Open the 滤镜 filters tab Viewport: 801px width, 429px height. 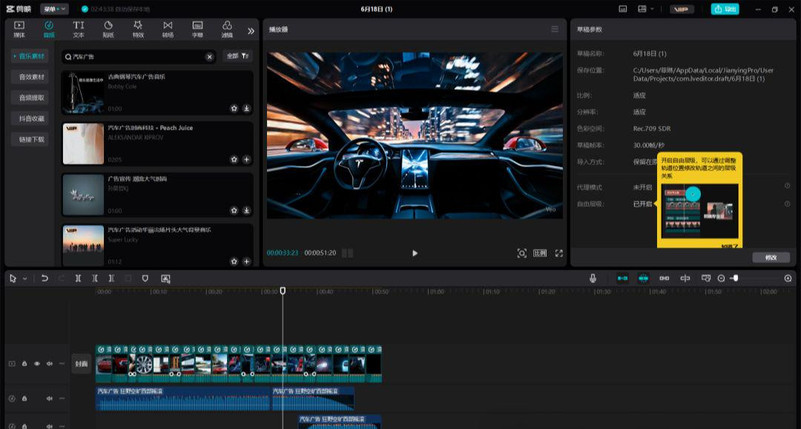click(227, 30)
